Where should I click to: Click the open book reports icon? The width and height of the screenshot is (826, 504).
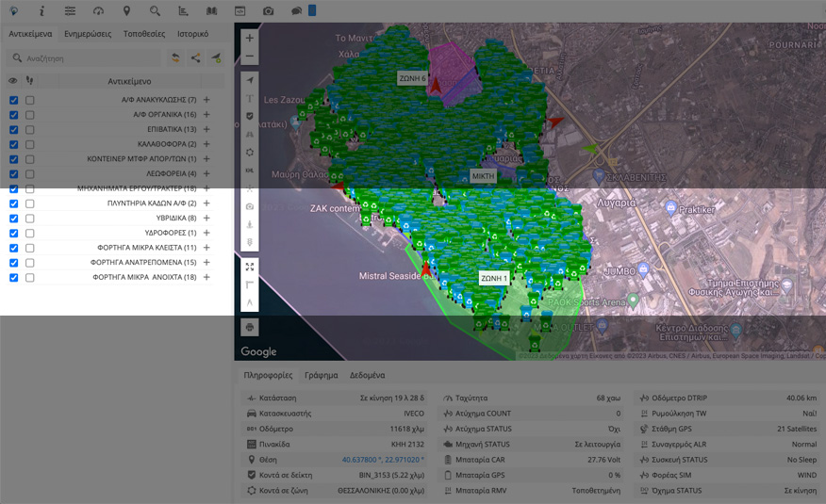(x=211, y=11)
